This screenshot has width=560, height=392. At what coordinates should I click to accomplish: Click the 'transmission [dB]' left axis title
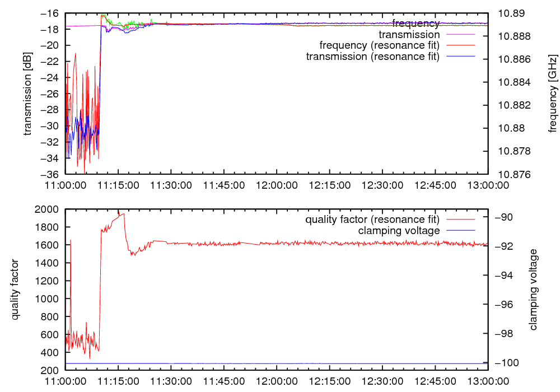pyautogui.click(x=28, y=94)
